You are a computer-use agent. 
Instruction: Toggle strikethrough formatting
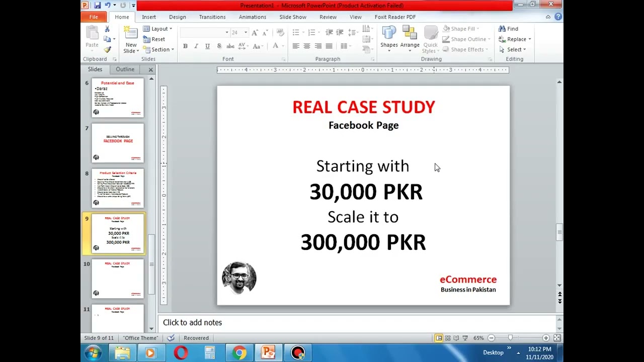[230, 46]
